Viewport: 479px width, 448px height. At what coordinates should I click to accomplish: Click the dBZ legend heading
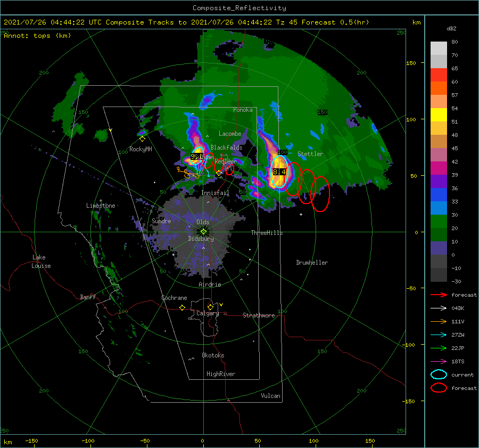click(451, 29)
